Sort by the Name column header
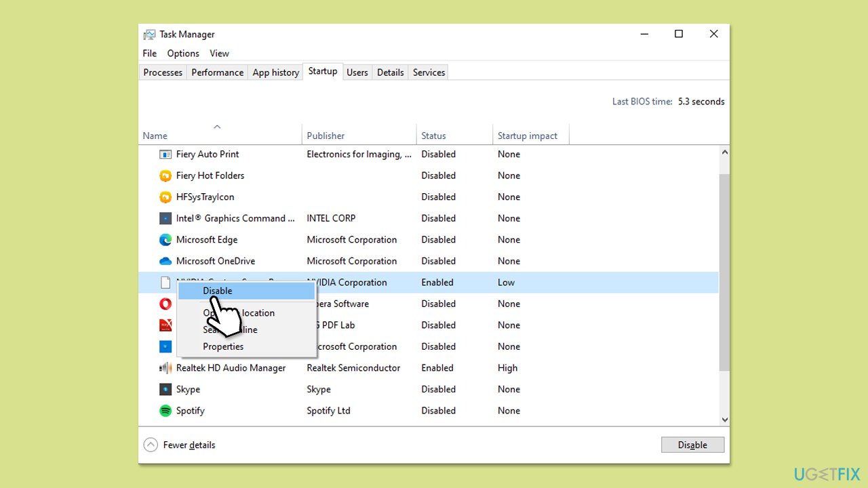 (220, 134)
